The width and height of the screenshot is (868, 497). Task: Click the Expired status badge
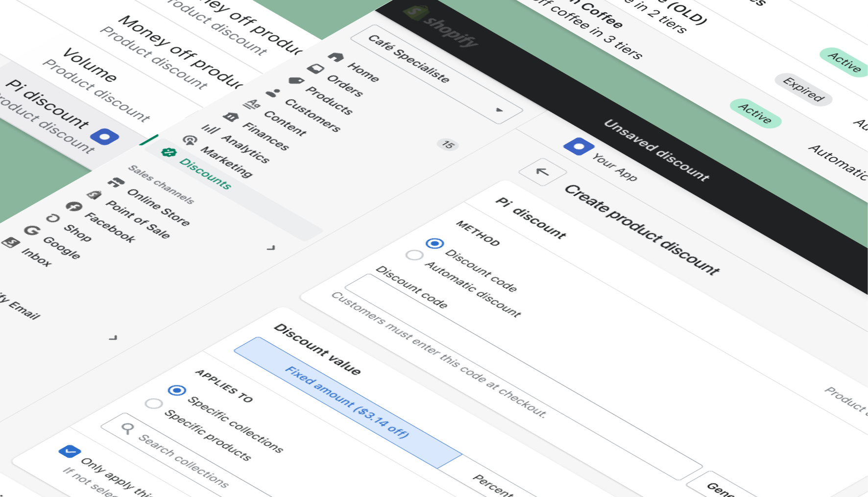(x=803, y=89)
